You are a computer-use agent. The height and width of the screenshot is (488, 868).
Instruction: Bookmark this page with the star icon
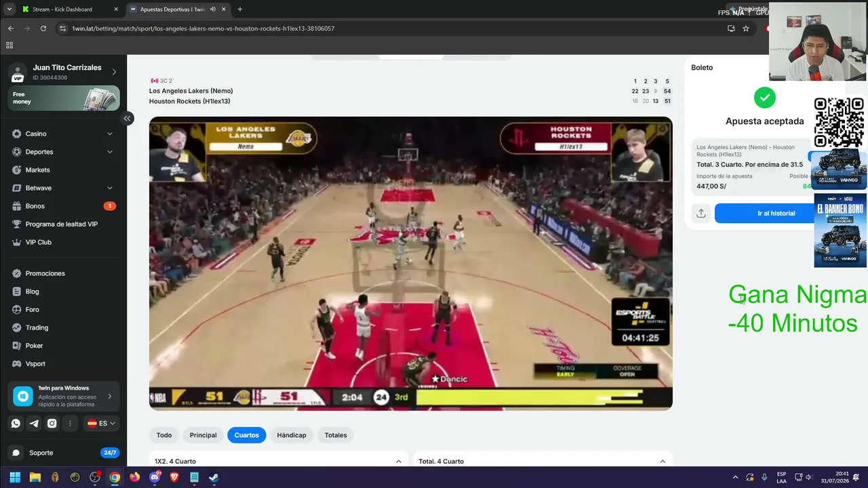[746, 28]
